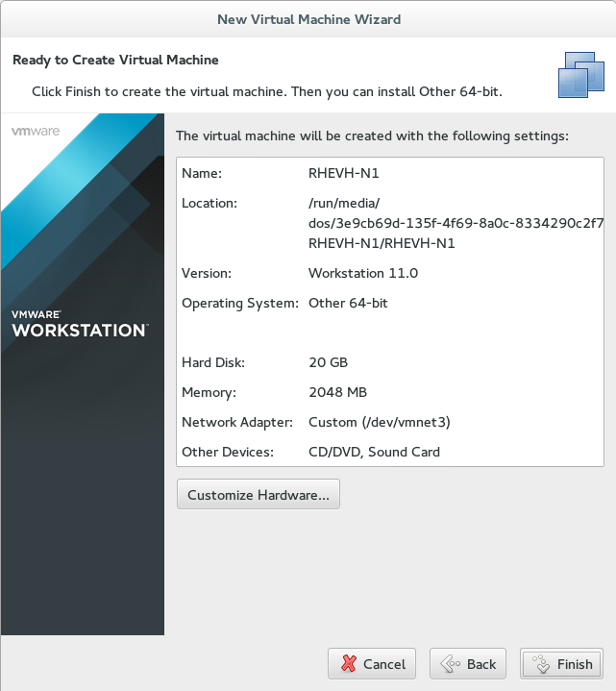Go Back to the previous wizard step
The image size is (616, 691).
(x=467, y=664)
